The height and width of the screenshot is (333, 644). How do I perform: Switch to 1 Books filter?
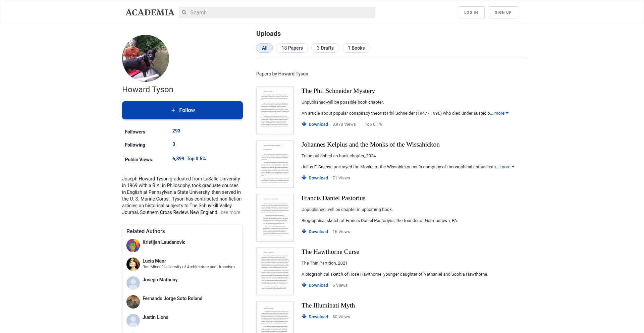356,48
